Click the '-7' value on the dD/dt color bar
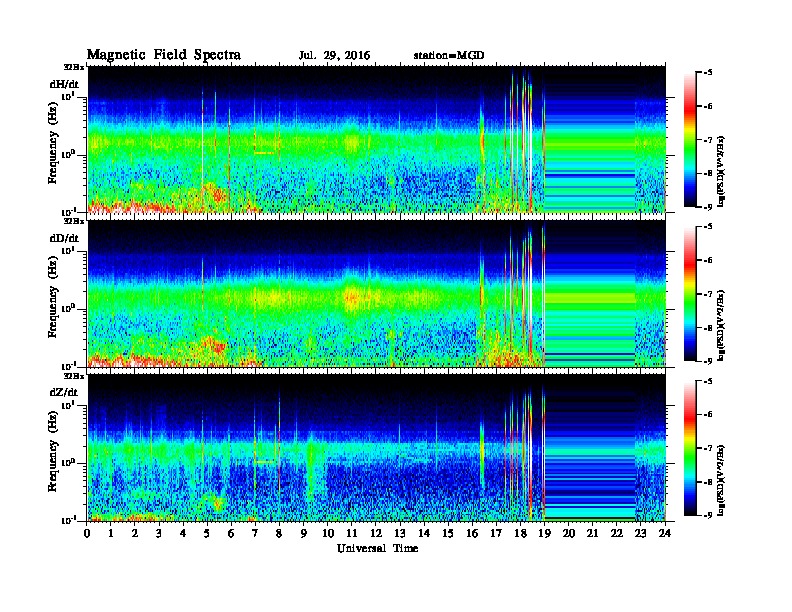792x612 pixels. pyautogui.click(x=708, y=294)
